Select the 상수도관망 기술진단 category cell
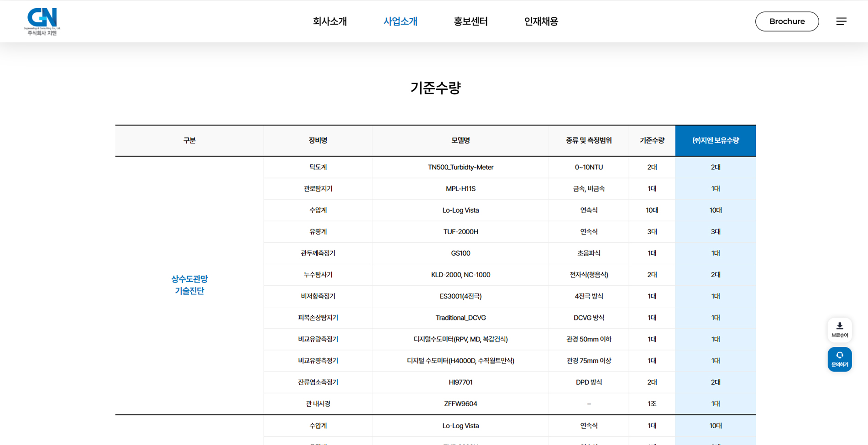Image resolution: width=868 pixels, height=445 pixels. pyautogui.click(x=189, y=285)
